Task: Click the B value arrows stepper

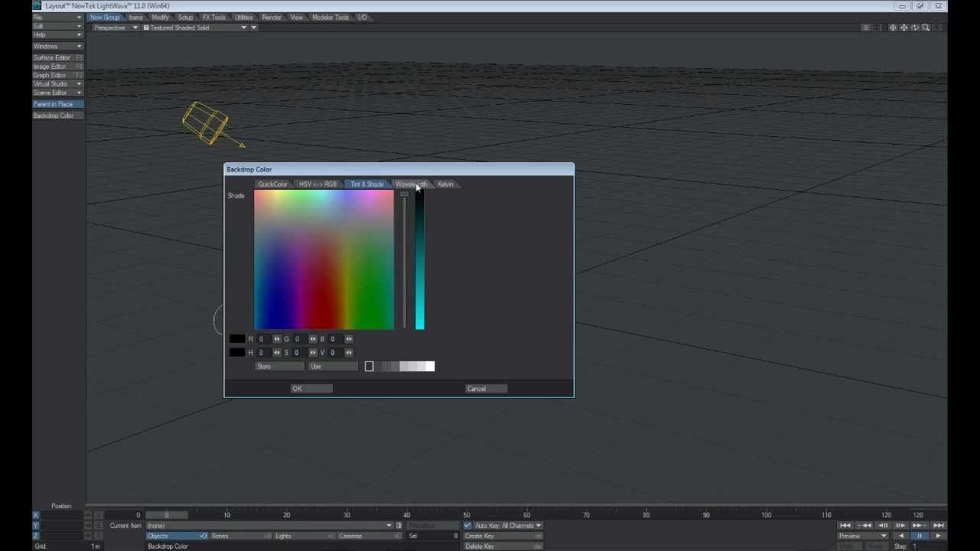Action: [349, 339]
